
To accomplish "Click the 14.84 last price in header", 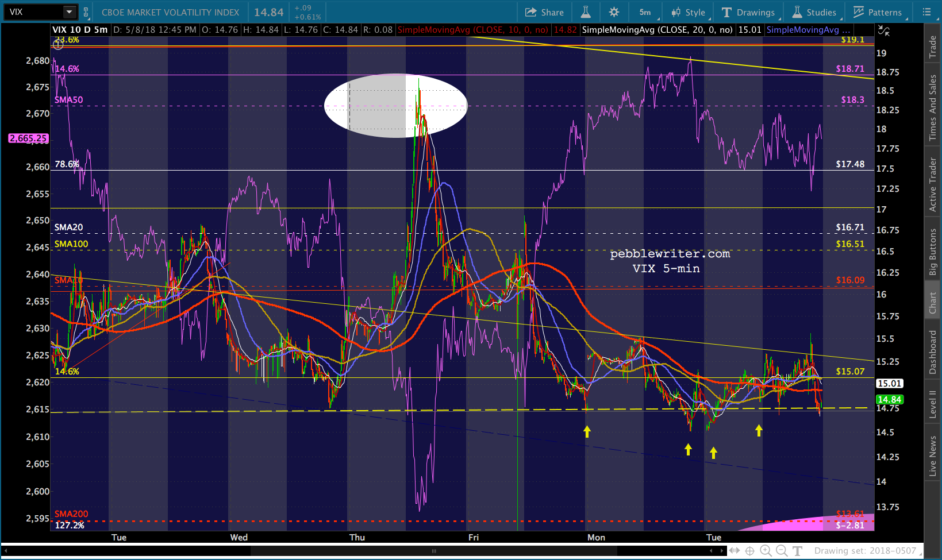I will click(x=269, y=12).
